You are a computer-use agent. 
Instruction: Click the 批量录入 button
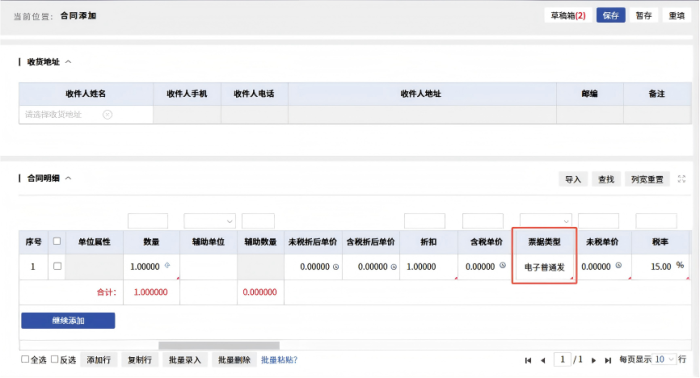pos(185,360)
